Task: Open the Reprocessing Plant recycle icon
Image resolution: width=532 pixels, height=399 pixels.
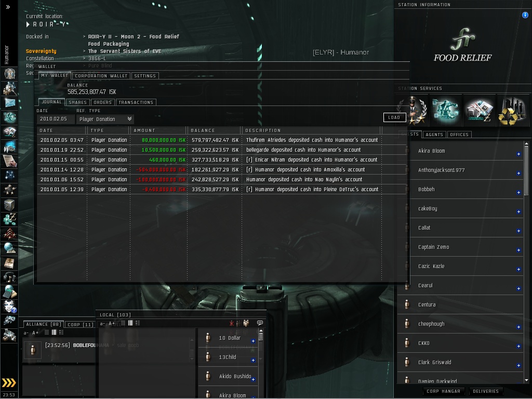Action: coord(512,110)
